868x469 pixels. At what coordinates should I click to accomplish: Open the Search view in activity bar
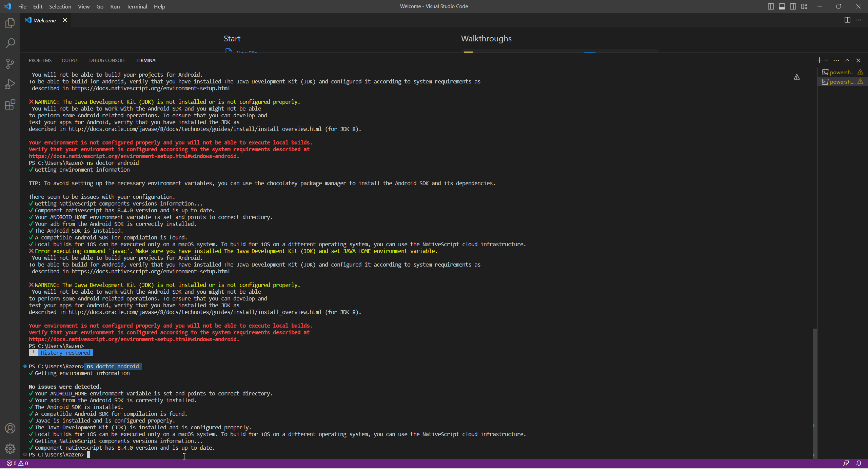(10, 43)
